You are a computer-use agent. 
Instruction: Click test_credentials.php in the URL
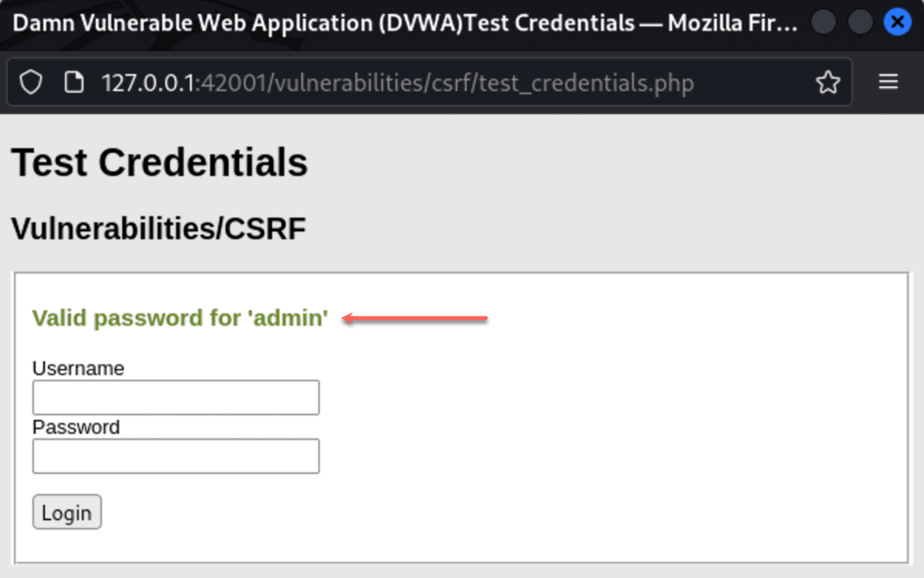587,83
